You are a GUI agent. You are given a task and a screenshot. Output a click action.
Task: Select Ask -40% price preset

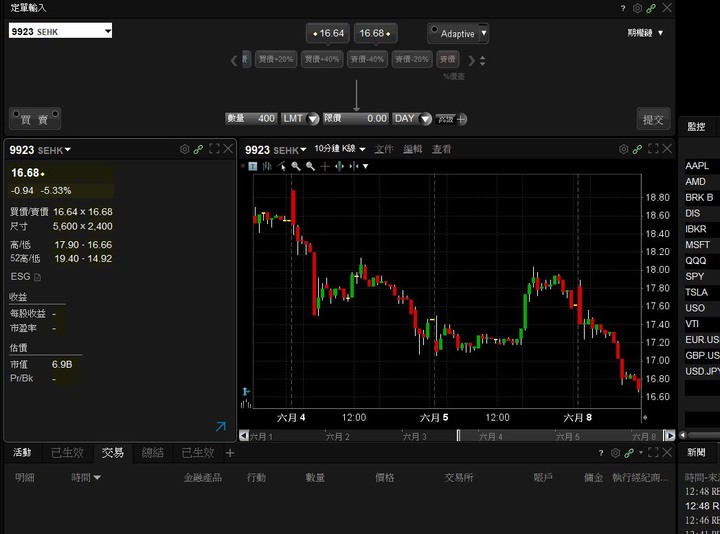pos(367,60)
